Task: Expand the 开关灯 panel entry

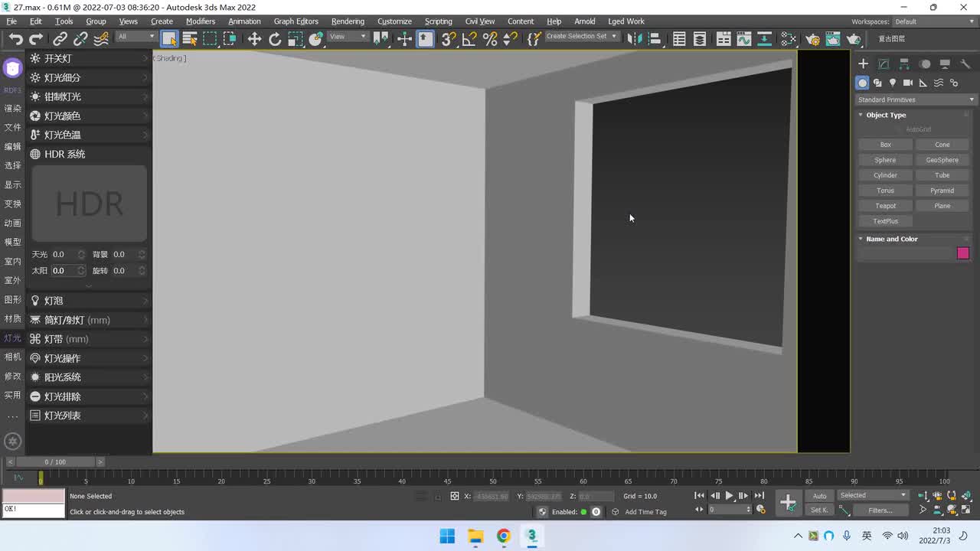Action: point(89,58)
